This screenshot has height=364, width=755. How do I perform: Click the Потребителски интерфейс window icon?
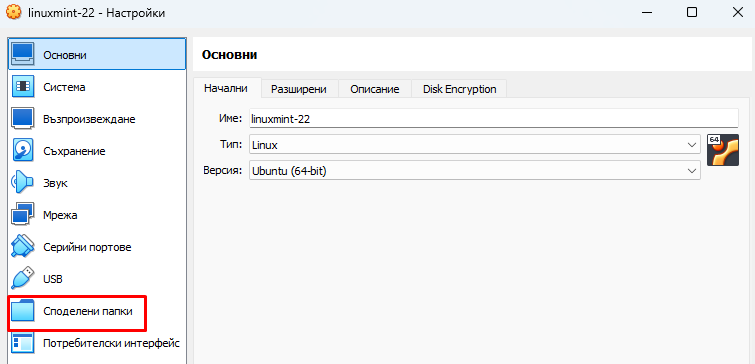(x=22, y=343)
